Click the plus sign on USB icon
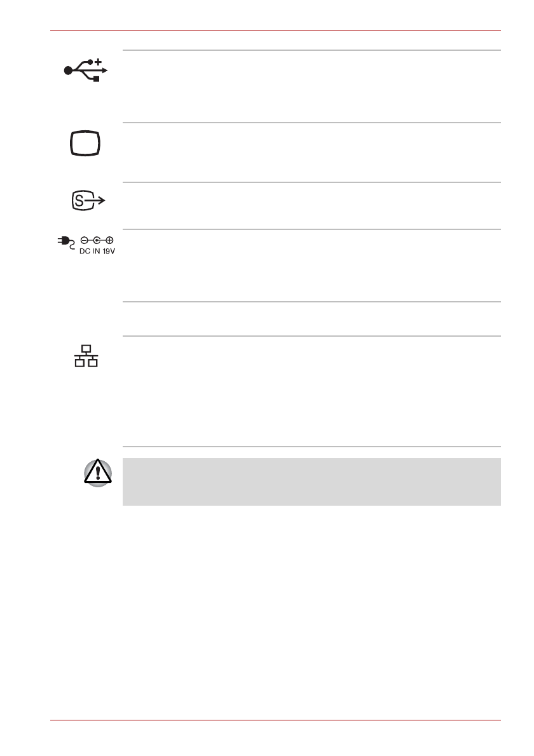 click(99, 61)
